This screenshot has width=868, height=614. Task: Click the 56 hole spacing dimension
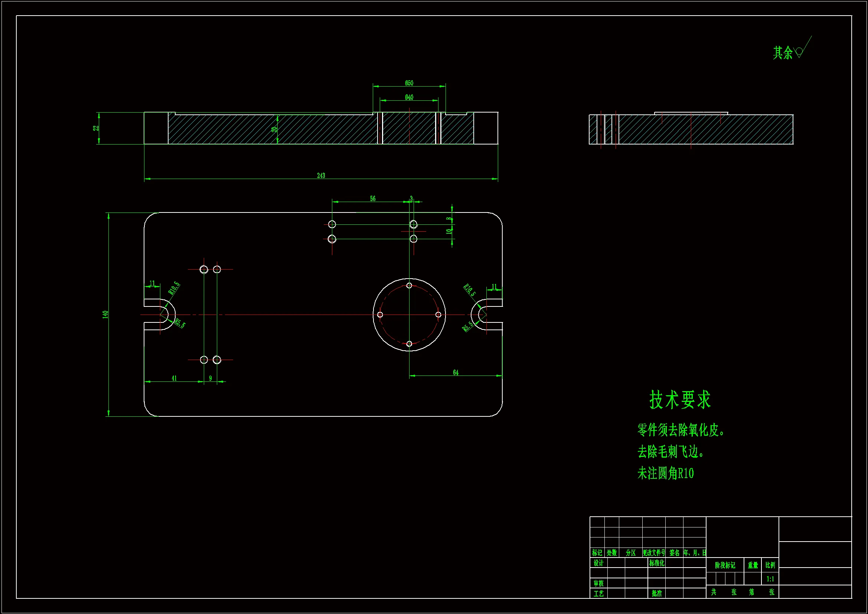[x=372, y=199]
